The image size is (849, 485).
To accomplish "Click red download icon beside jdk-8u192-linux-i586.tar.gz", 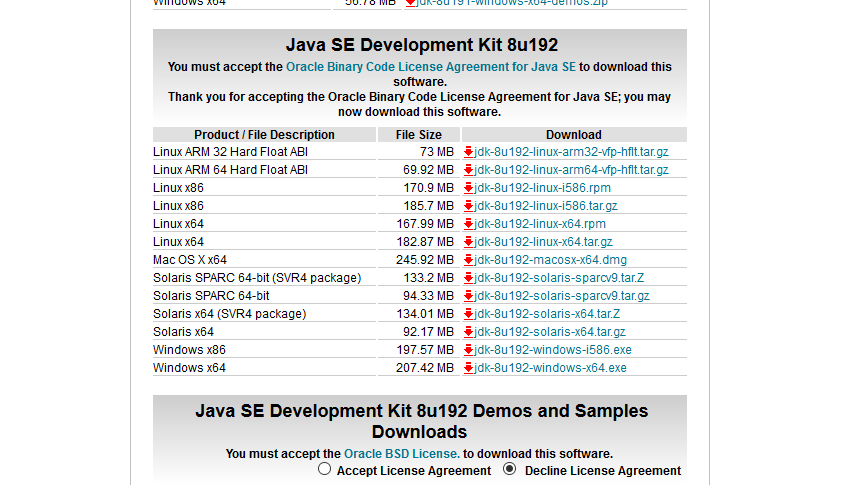I will [468, 206].
